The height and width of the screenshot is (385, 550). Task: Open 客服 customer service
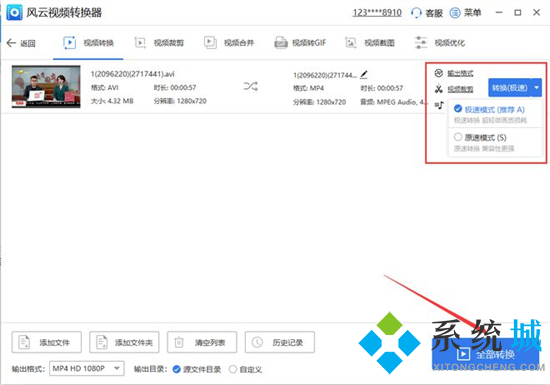coord(427,13)
